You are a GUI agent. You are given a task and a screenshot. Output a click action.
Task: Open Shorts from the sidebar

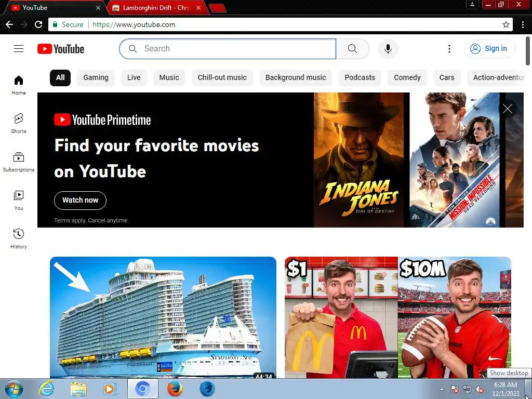point(19,124)
